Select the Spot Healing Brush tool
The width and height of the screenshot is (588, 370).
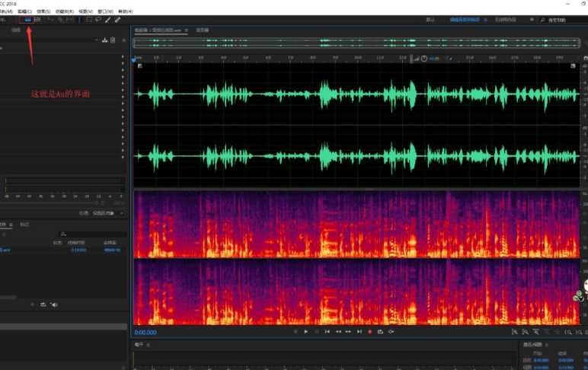pyautogui.click(x=118, y=20)
